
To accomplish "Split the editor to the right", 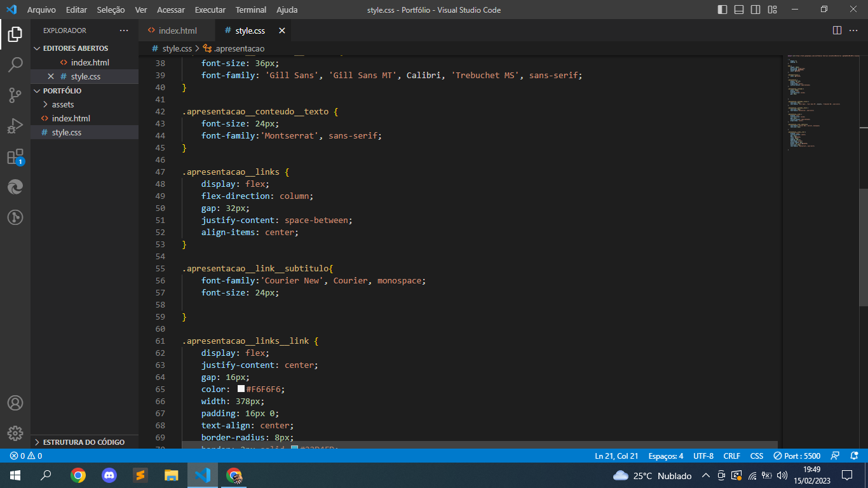I will tap(837, 30).
